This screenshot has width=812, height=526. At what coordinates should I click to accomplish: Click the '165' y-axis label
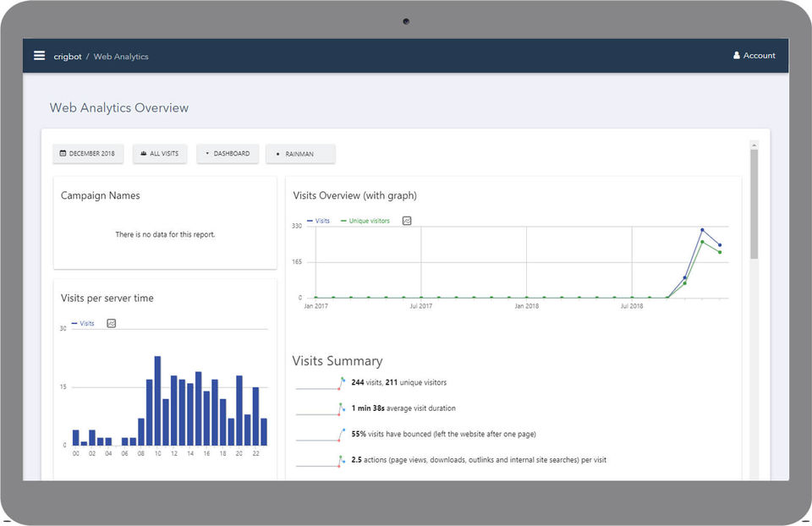point(297,262)
